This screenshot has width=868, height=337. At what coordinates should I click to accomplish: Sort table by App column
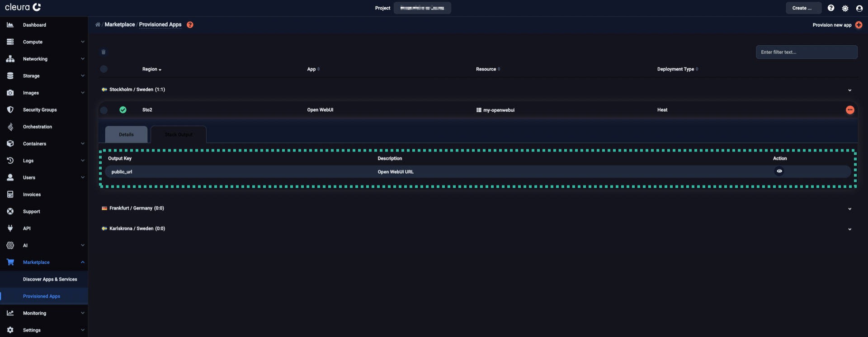click(313, 69)
